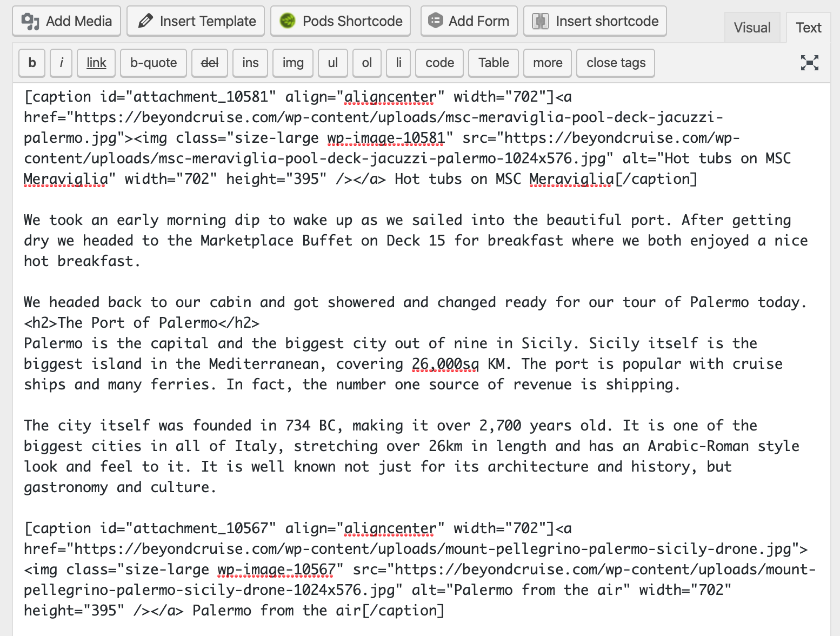This screenshot has width=840, height=636.
Task: Insert a Pods Shortcode
Action: coord(340,21)
